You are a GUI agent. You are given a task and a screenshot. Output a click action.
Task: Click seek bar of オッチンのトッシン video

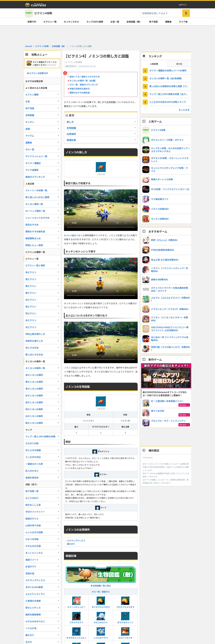(x=101, y=295)
